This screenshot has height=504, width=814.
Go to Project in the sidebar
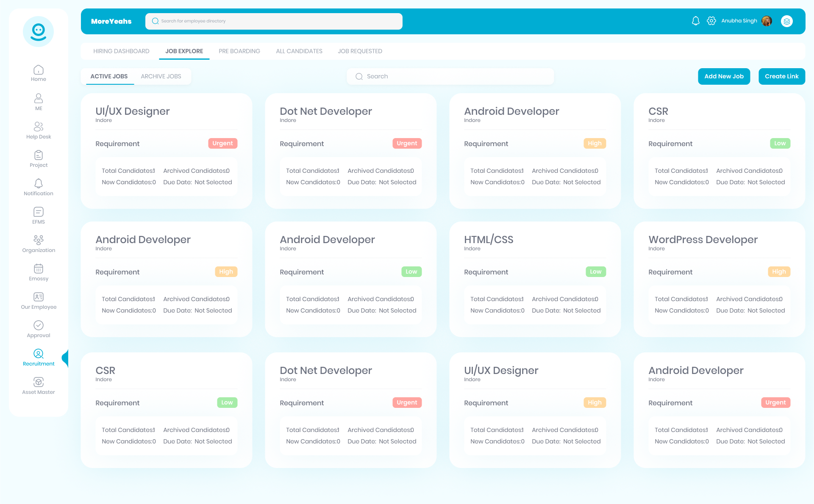point(39,159)
